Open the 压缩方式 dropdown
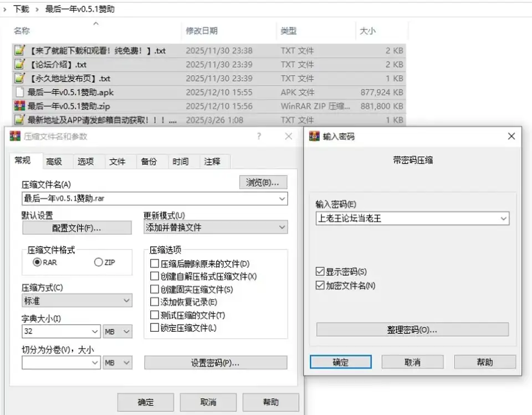Screen dimensions: 532x415 tap(126, 301)
